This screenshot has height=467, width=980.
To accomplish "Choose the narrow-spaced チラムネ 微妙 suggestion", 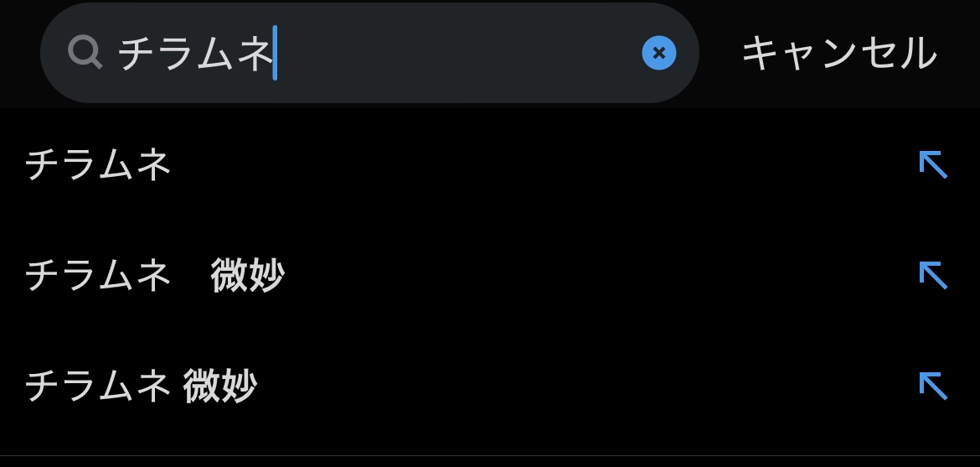I will [x=141, y=387].
